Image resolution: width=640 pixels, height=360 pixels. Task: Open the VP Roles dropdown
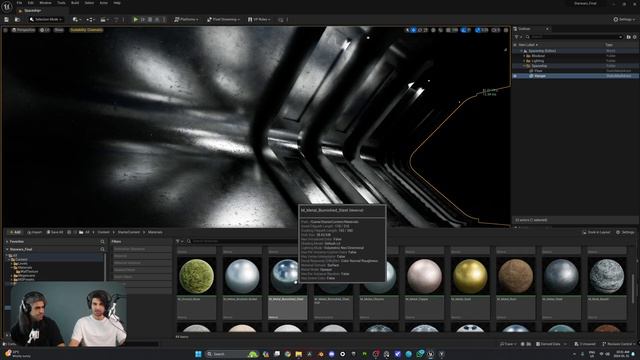(x=259, y=19)
